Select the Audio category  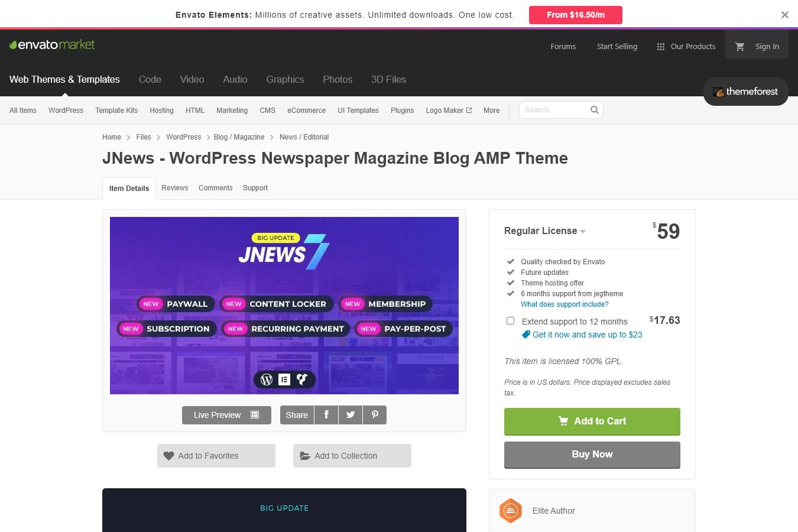pyautogui.click(x=235, y=79)
